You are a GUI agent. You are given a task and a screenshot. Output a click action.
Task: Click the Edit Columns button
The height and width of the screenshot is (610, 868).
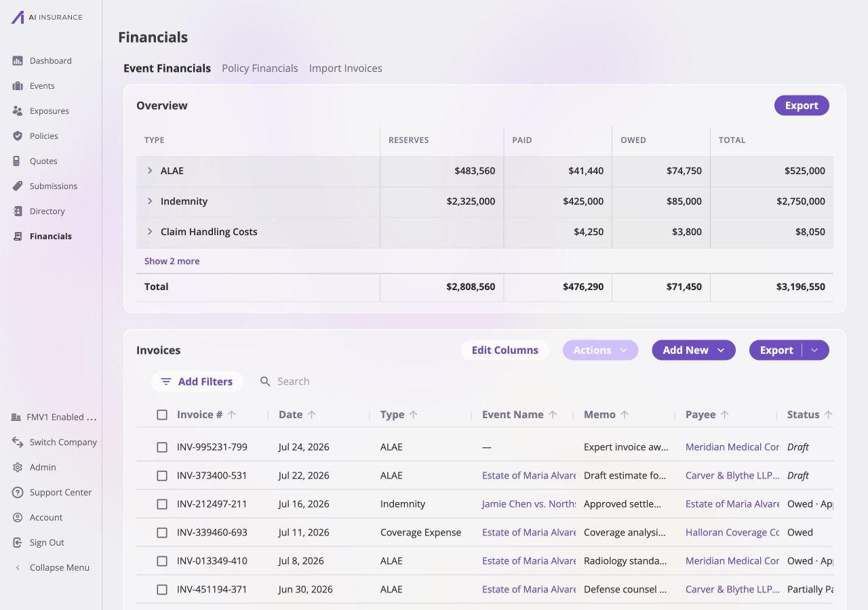coord(505,350)
